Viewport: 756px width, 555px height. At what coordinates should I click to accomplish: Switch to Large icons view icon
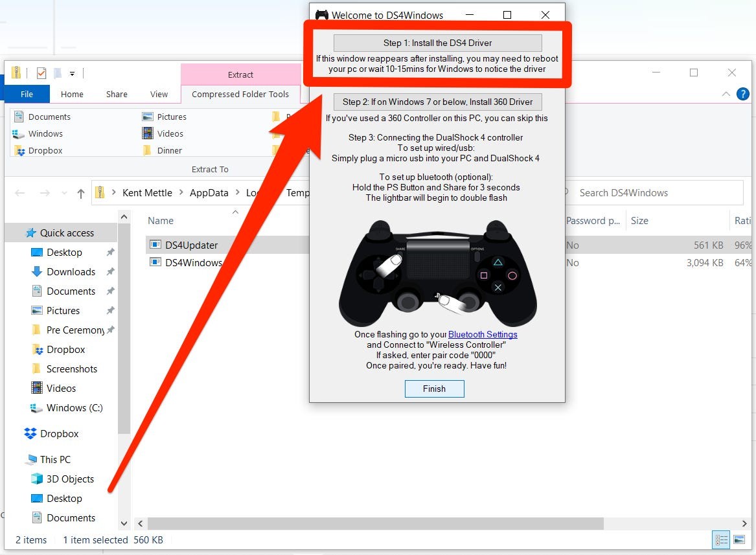(739, 540)
